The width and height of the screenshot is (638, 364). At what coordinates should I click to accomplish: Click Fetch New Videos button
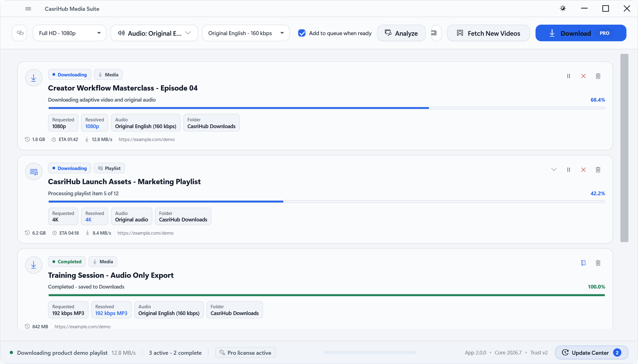coord(488,33)
